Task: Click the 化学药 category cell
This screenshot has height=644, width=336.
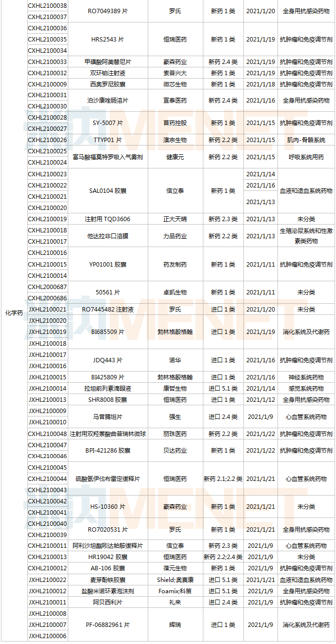Action: [14, 312]
